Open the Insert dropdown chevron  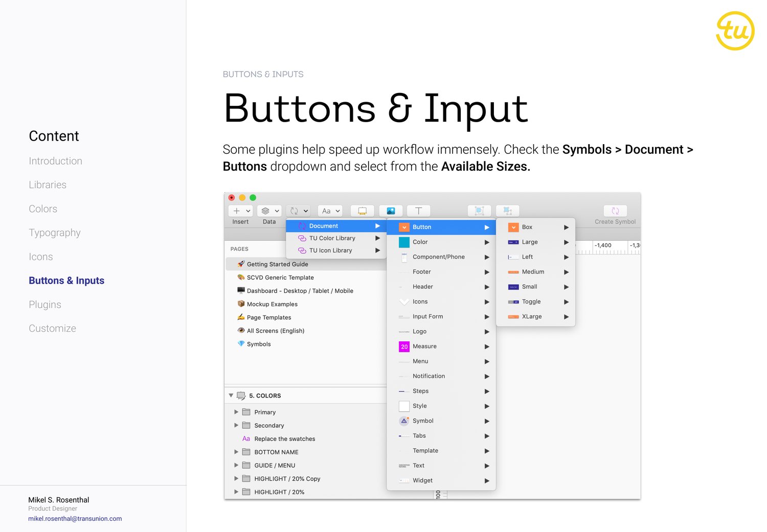tap(248, 211)
